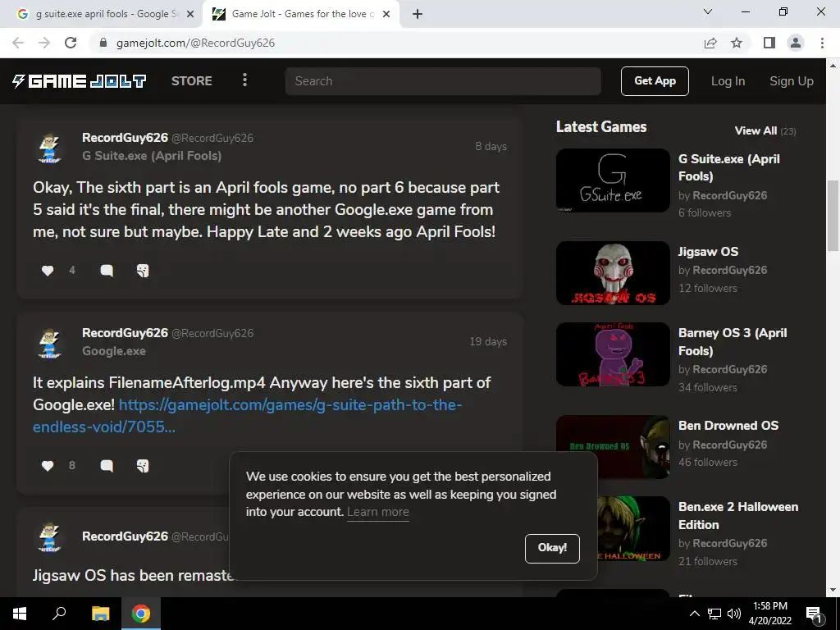Follow the g-suite-path-to-the-endless-void link

(247, 416)
